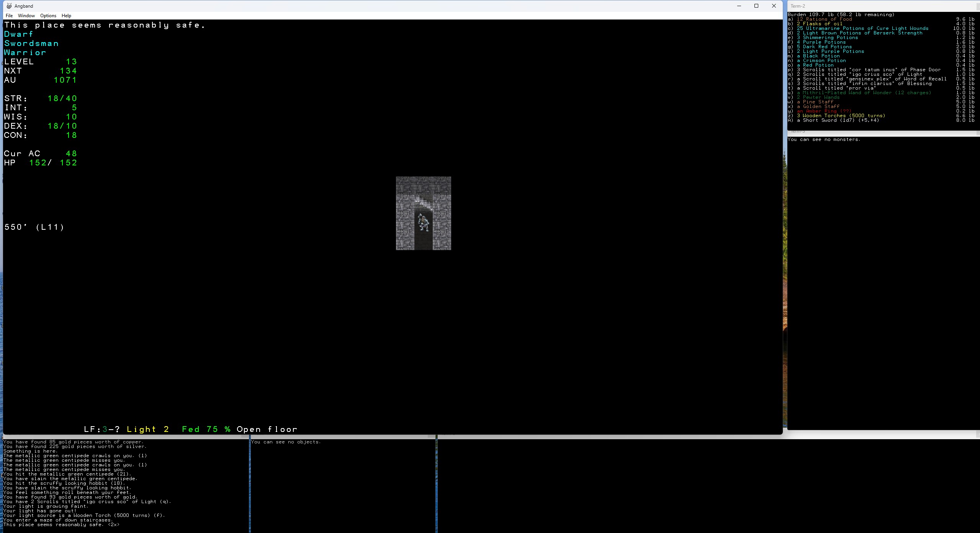Pick the Potions of Cure Light Wounds row
Viewport: 980px width, 533px height.
point(881,28)
